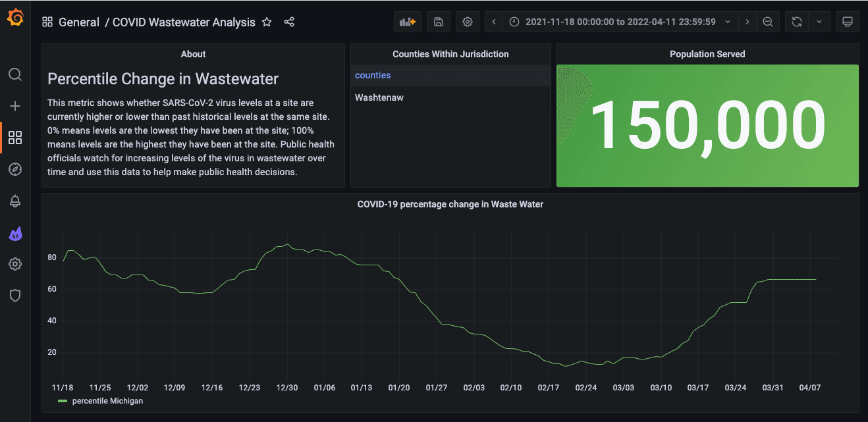
Task: Open the Server Admin shield icon
Action: point(15,296)
